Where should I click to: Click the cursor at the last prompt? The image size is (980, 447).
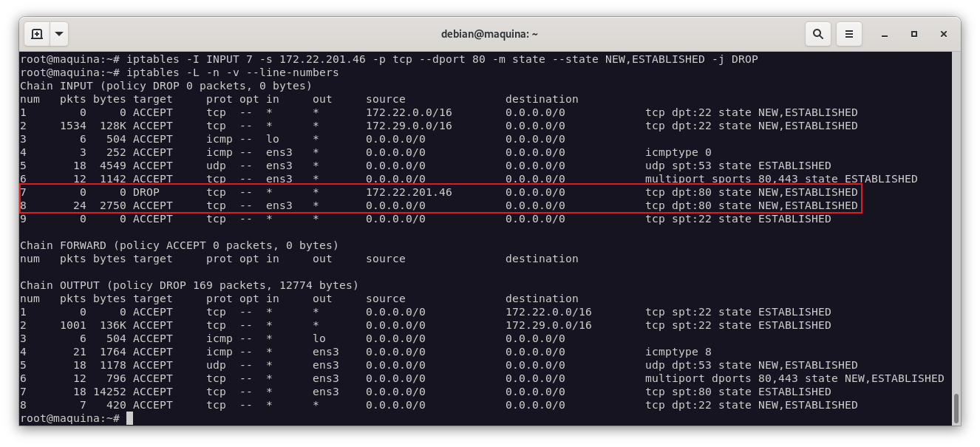pos(129,418)
